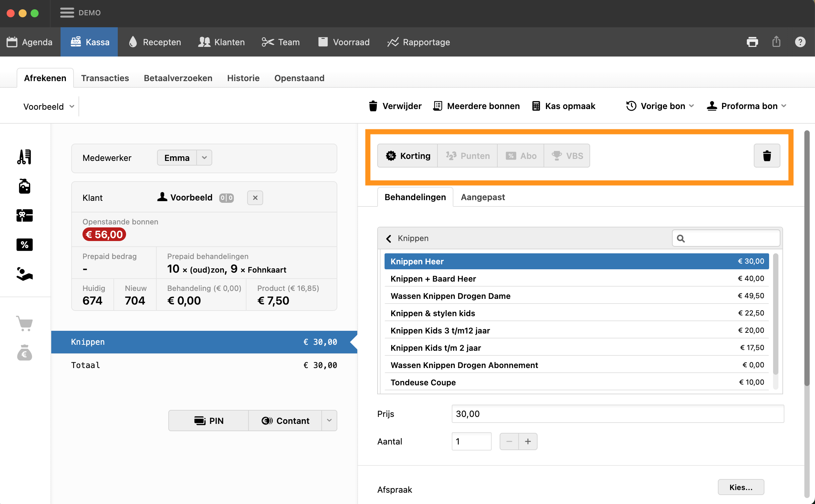Viewport: 815px width, 504px height.
Task: Delete line with trash icon button
Action: coord(766,156)
